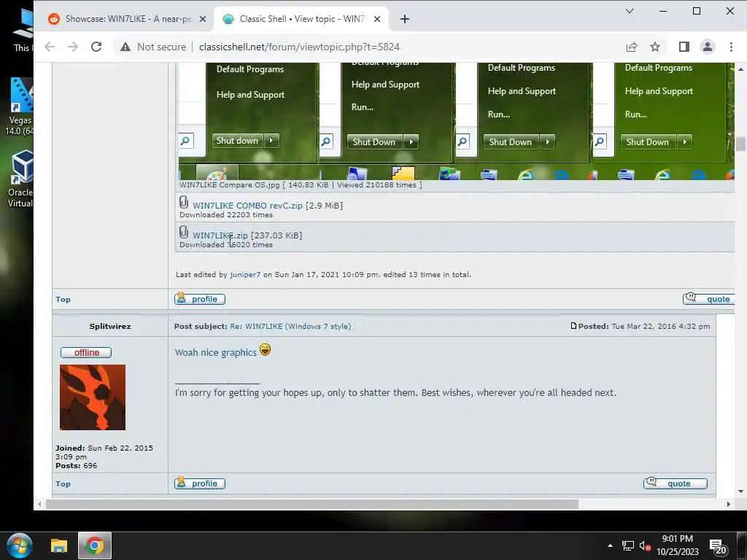Image resolution: width=747 pixels, height=560 pixels.
Task: Click the Chrome taskbar icon
Action: [95, 545]
